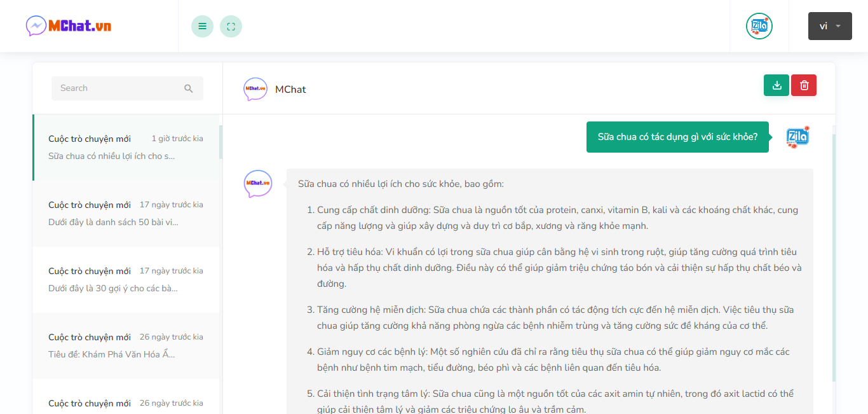Click the MChat title in chat header
Screen dimensions: 868x414
[x=290, y=90]
